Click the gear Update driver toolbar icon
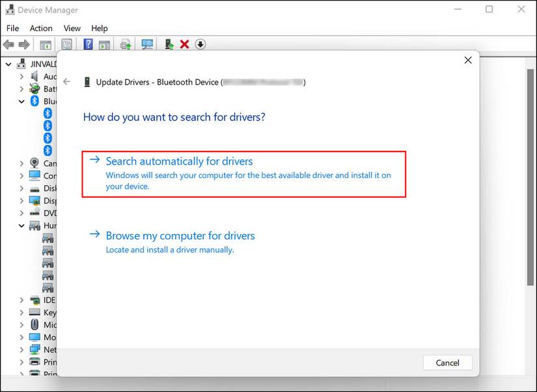 pos(126,44)
